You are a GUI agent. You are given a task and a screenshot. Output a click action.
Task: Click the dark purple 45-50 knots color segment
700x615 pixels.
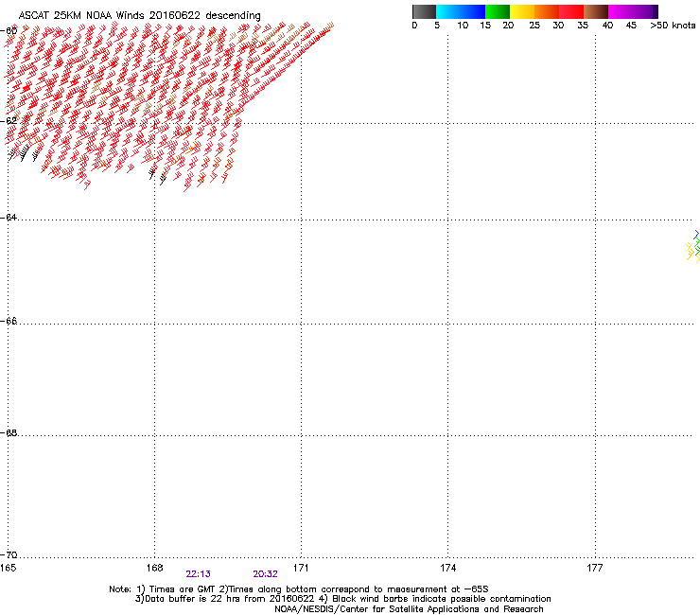[x=645, y=11]
